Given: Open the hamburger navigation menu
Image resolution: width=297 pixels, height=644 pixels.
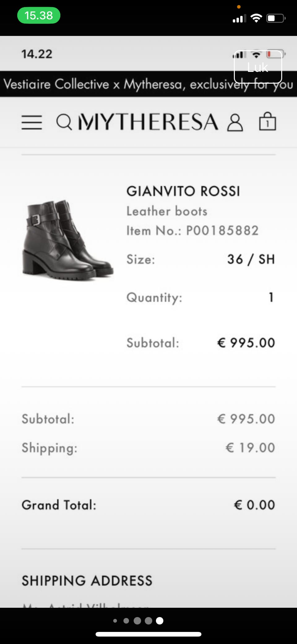Looking at the screenshot, I should click(x=32, y=122).
